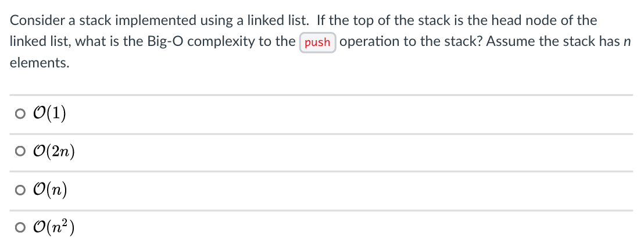Viewport: 644px width, 250px height.
Task: Click the word Consider starting the question
Action: (37, 20)
